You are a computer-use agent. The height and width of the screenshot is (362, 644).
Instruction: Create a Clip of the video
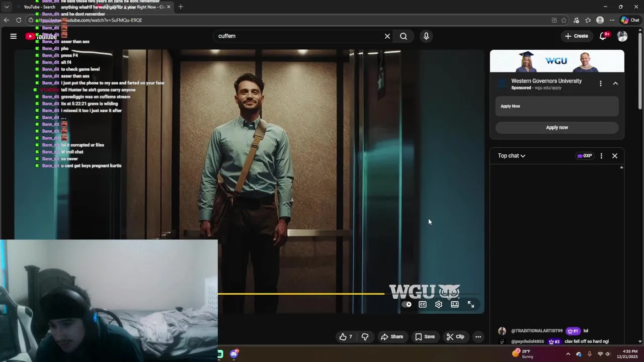pos(456,337)
